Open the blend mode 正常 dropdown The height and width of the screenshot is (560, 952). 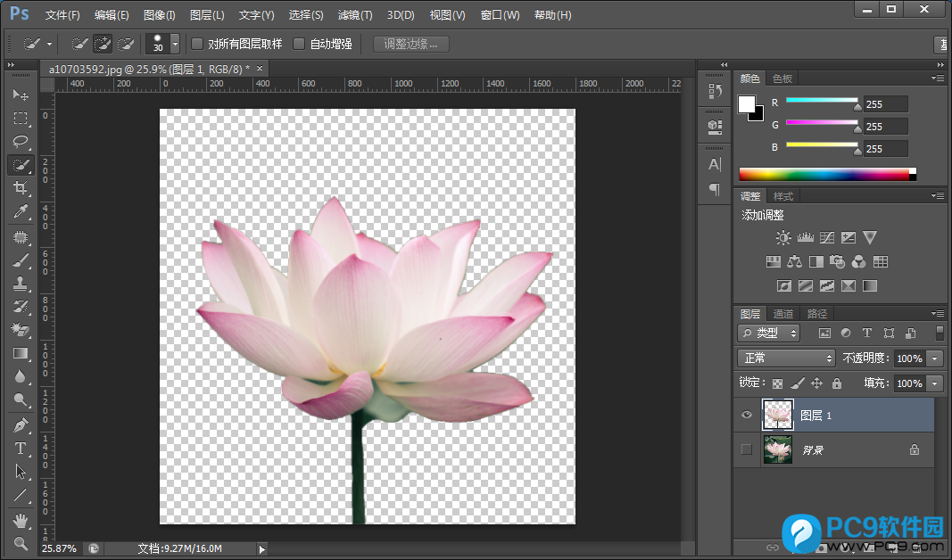pos(786,358)
